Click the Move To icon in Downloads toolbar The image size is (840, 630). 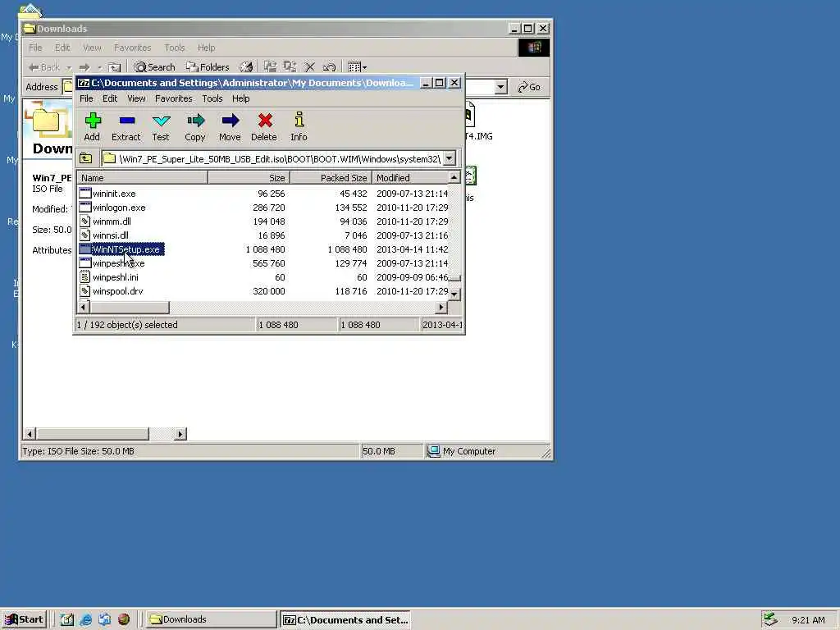(x=270, y=67)
